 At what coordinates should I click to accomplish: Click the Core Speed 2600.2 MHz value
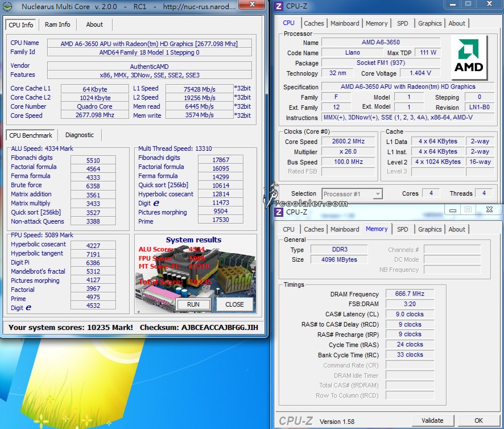[349, 142]
